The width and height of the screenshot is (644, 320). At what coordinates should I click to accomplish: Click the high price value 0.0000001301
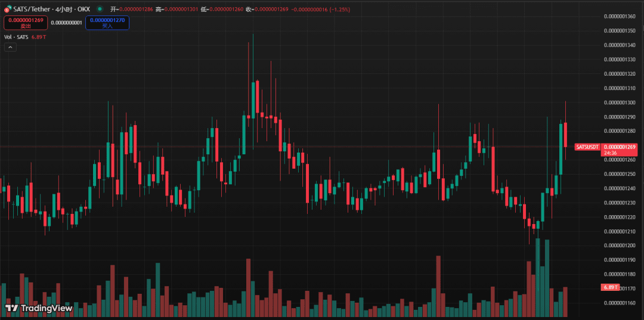(x=180, y=8)
